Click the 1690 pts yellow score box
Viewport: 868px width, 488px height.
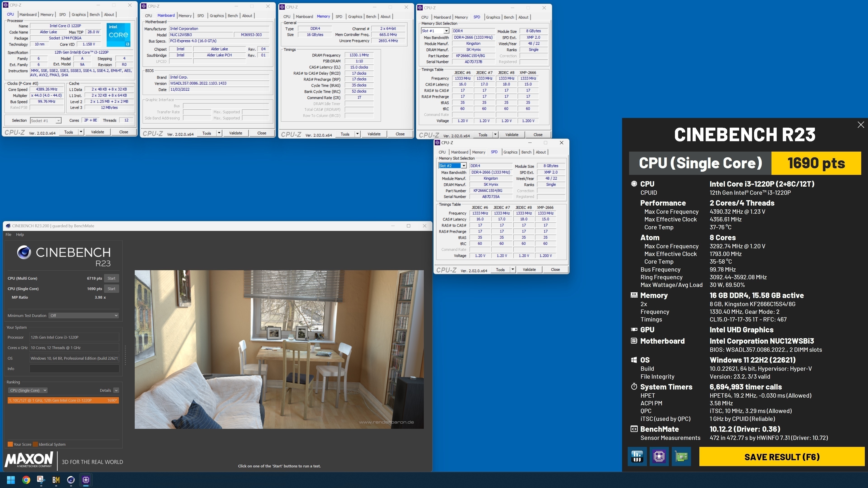(x=816, y=163)
